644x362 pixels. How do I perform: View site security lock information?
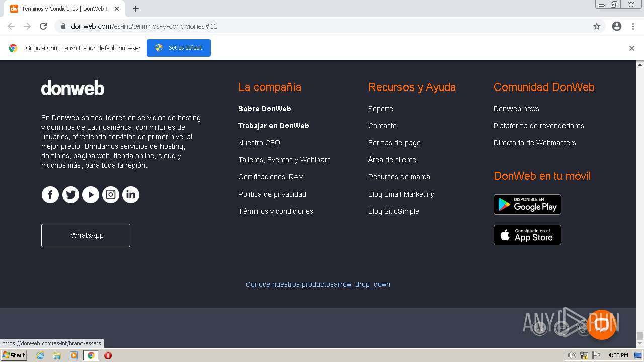(x=63, y=26)
